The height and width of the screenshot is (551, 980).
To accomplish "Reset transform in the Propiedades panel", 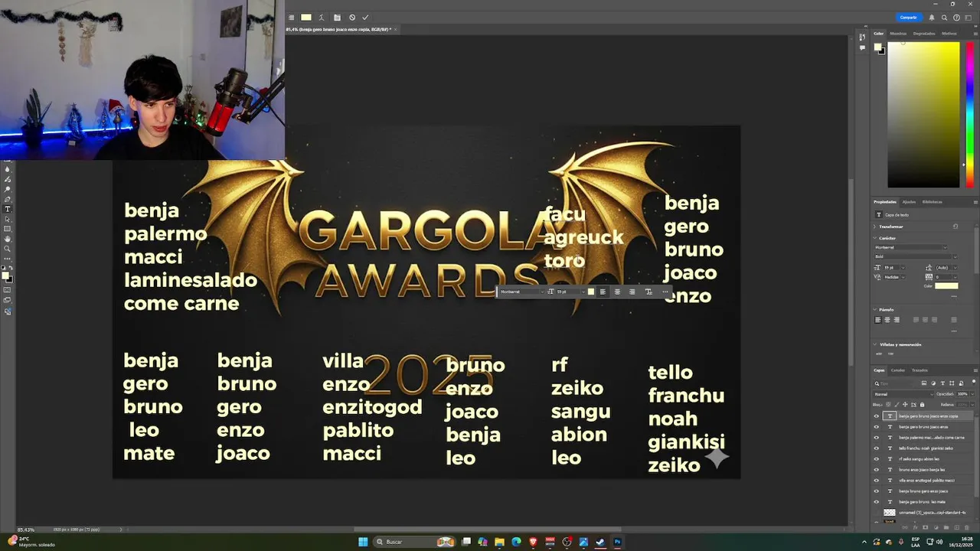I will click(x=955, y=227).
